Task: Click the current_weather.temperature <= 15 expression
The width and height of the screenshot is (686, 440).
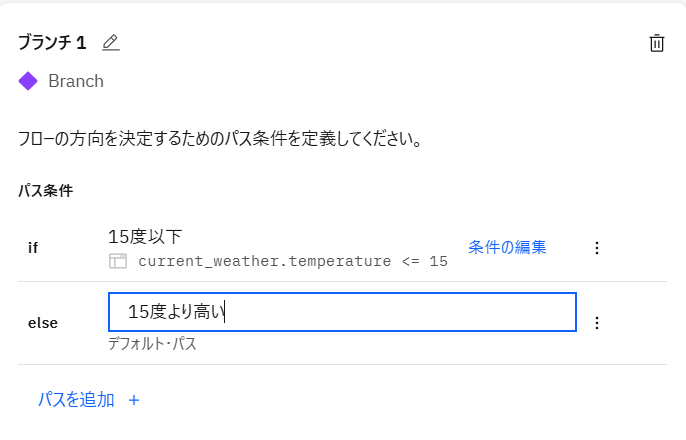Action: coord(292,261)
